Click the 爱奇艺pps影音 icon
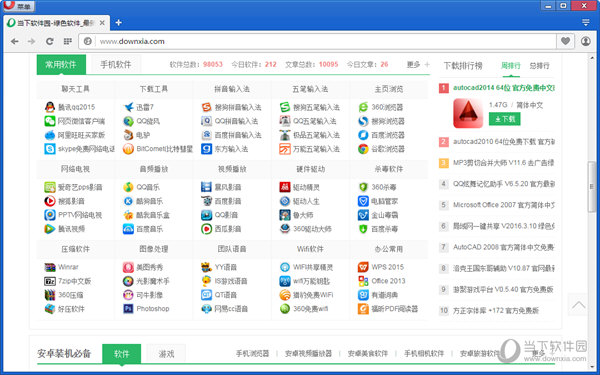 click(50, 187)
